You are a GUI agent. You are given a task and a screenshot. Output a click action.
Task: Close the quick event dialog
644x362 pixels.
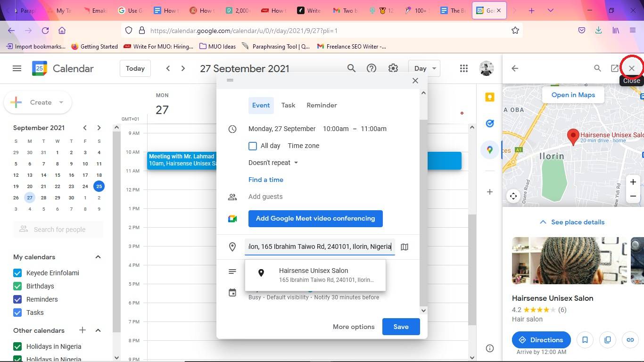[415, 81]
